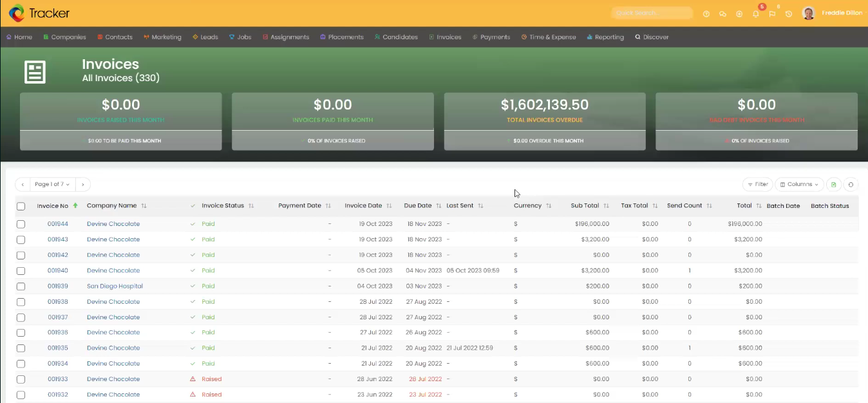This screenshot has width=868, height=403.
Task: Open Devine Chocolate link for invoice 001932
Action: 113,395
